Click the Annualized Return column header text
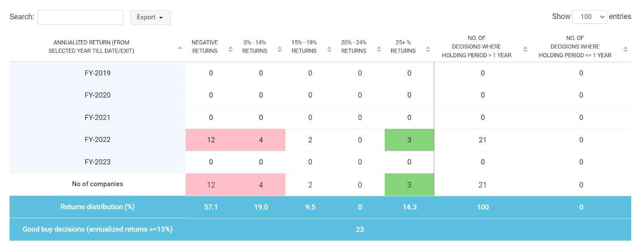644x243 pixels. (x=91, y=47)
